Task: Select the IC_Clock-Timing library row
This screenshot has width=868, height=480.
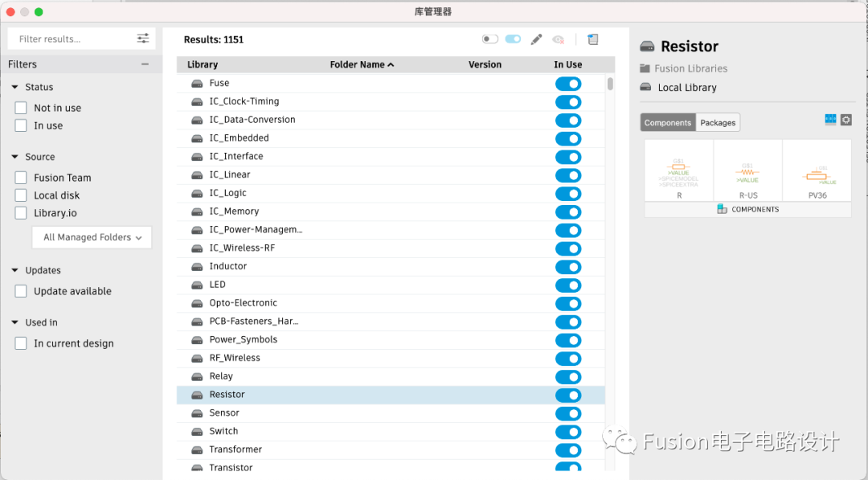Action: [x=391, y=102]
